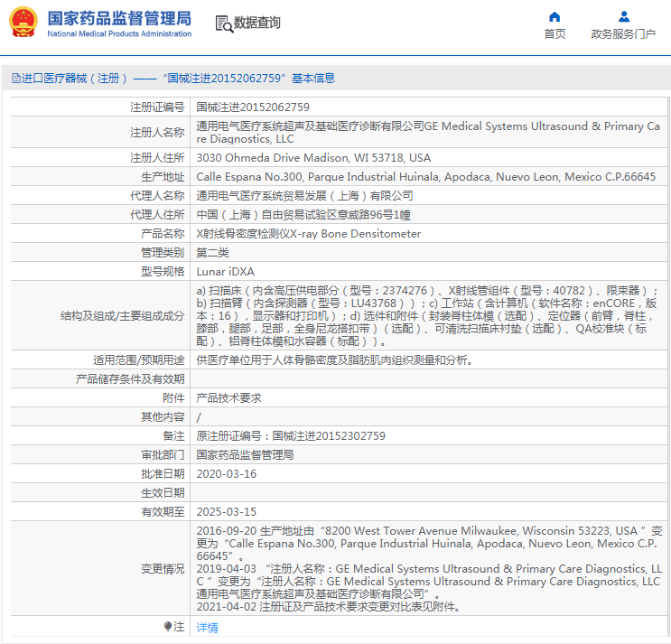This screenshot has height=644, width=671.
Task: Click product name X-ray Bone Densitometer
Action: [x=309, y=234]
